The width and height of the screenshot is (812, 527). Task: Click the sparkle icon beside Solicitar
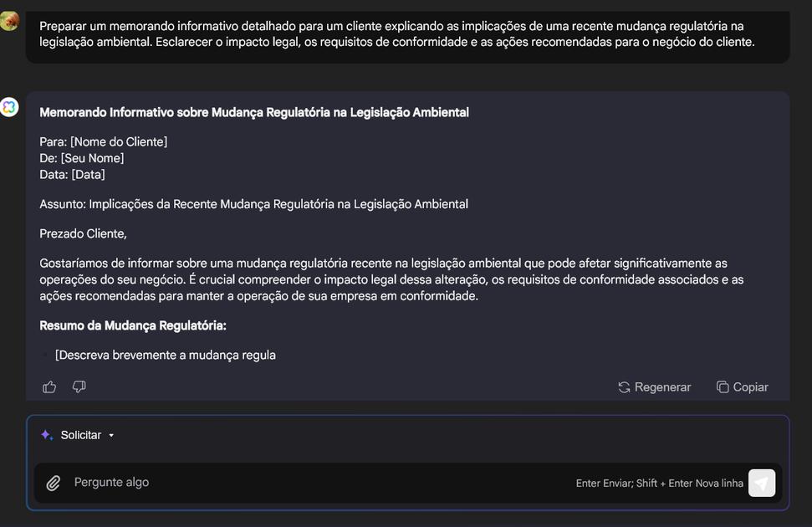point(47,435)
